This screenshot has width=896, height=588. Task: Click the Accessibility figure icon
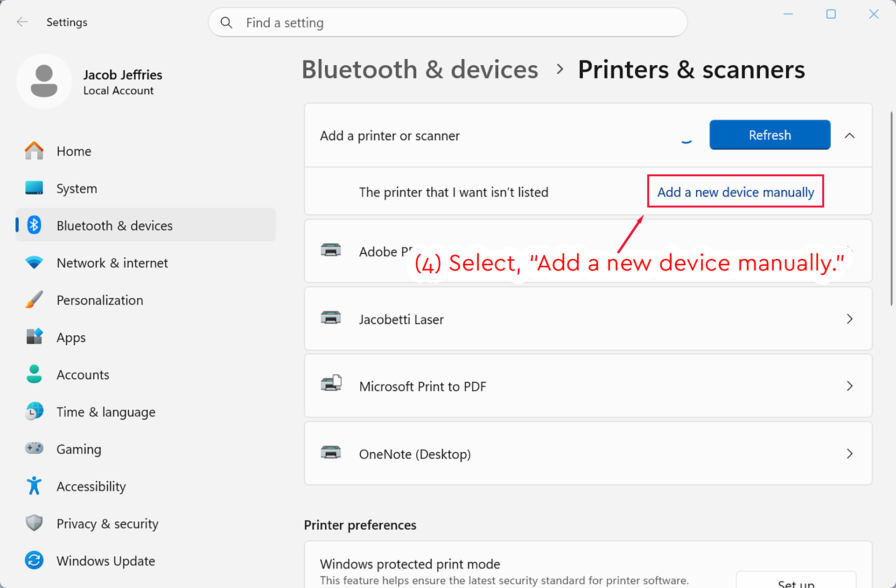click(34, 486)
